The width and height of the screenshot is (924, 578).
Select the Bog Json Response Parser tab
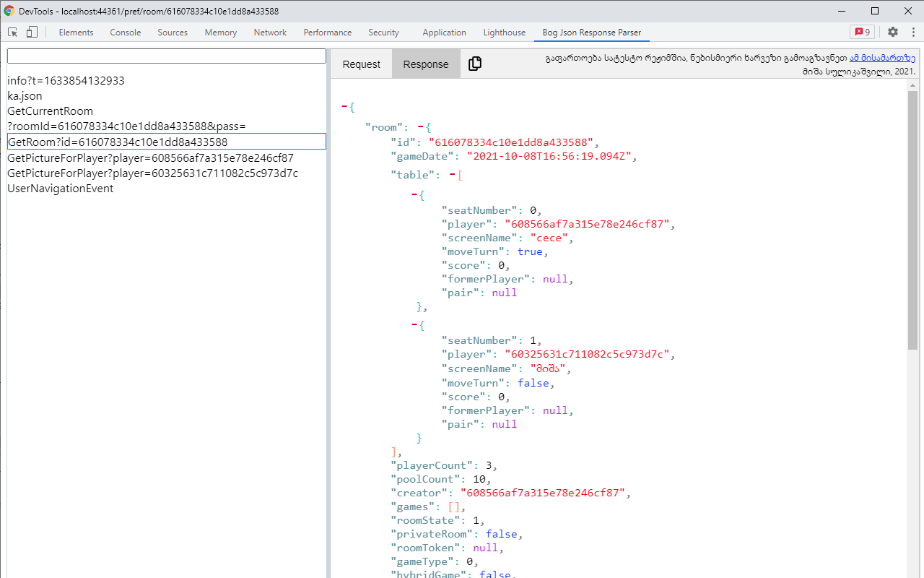[x=591, y=32]
